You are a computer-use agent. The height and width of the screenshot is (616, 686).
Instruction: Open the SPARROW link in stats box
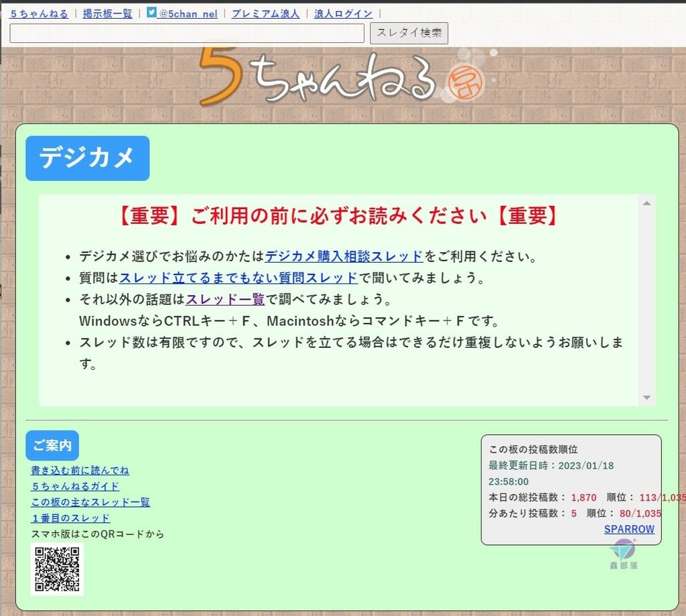(629, 529)
